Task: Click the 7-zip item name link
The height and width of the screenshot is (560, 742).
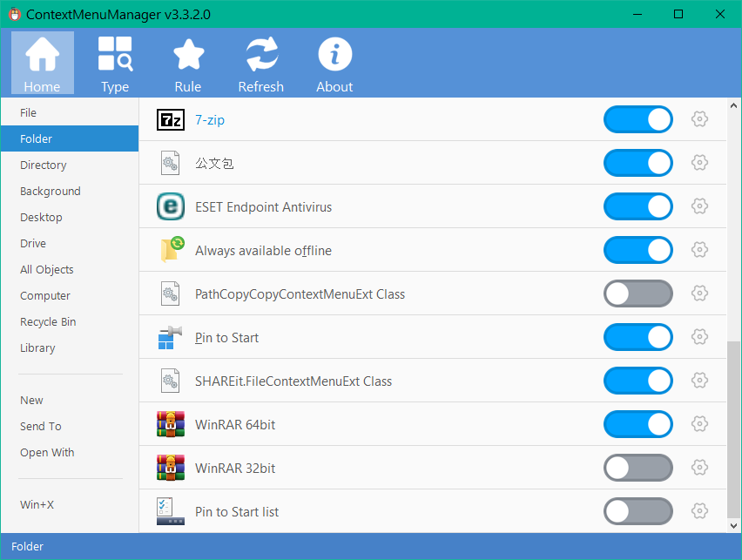Action: coord(210,120)
